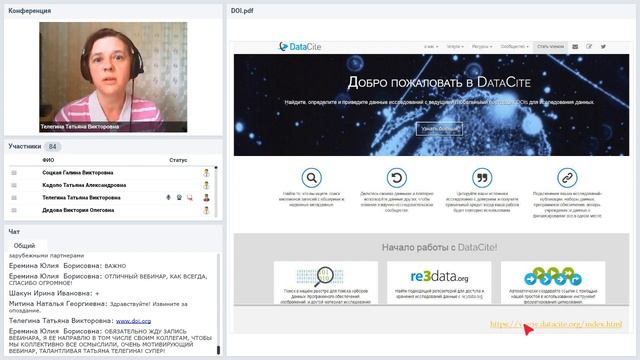Click the chat panel scrollbar

(x=218, y=304)
